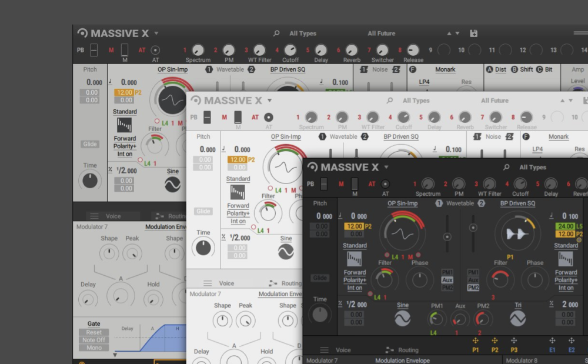The width and height of the screenshot is (588, 364).
Task: Click the Sine waveform icon in light window
Action: [x=286, y=252]
